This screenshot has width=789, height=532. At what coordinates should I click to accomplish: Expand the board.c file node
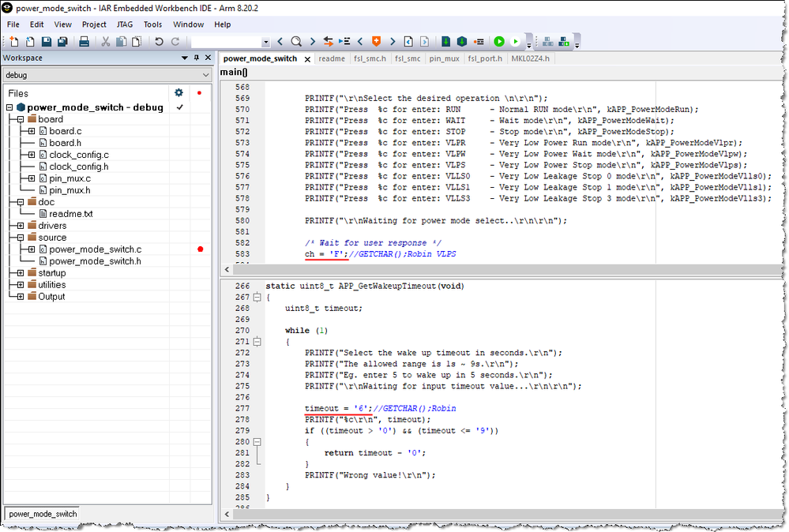pyautogui.click(x=32, y=131)
